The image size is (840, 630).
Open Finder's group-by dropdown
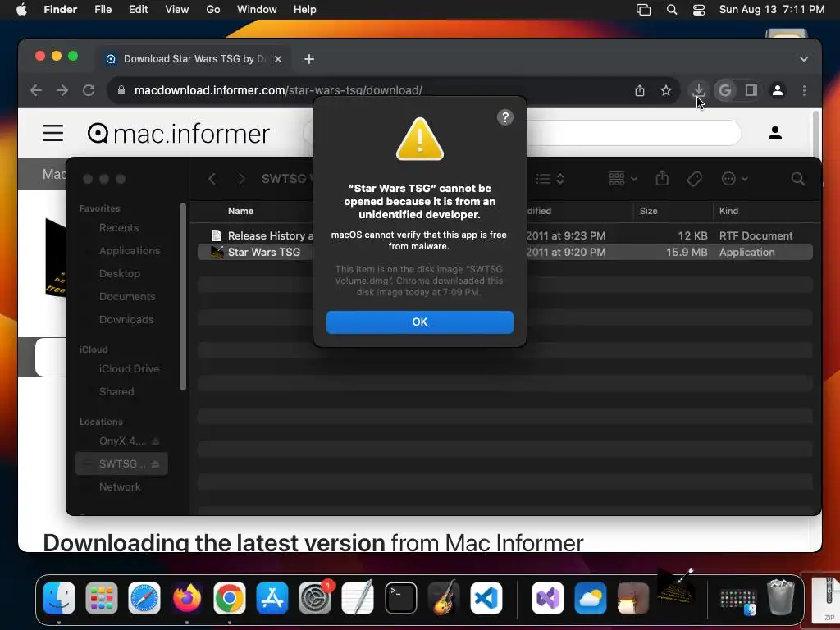coord(623,179)
